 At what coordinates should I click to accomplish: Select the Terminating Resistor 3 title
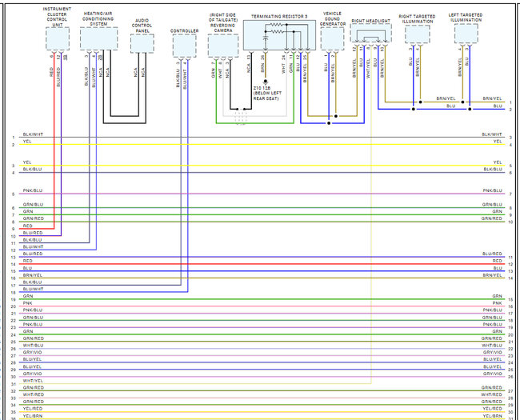(x=279, y=16)
